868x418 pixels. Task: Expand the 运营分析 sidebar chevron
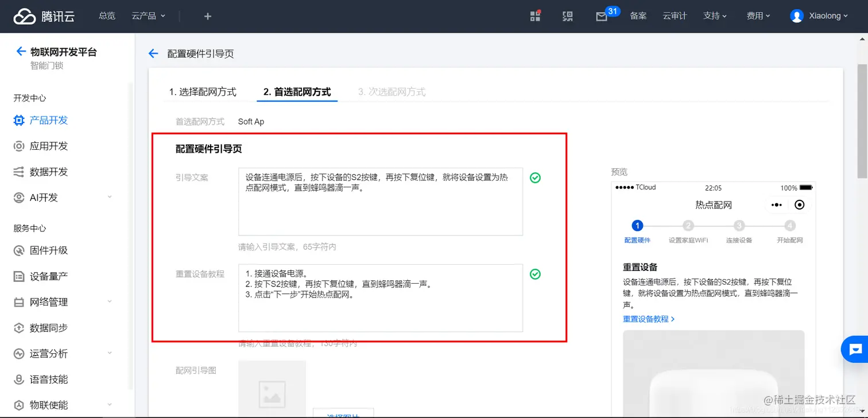[110, 353]
